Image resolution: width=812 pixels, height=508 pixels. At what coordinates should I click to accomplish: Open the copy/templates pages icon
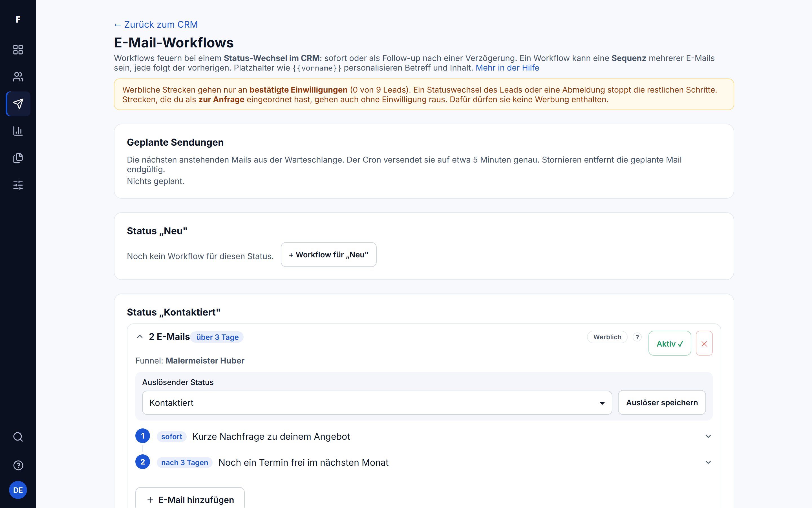(18, 158)
